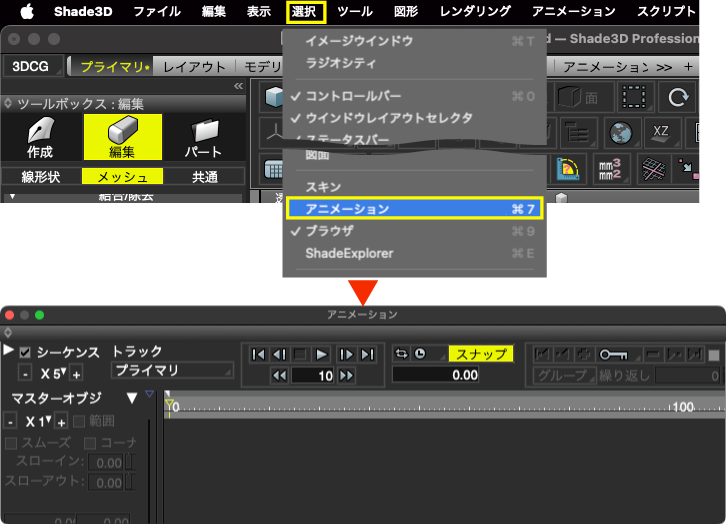
Task: Step forward one frame in animation window
Action: (346, 355)
